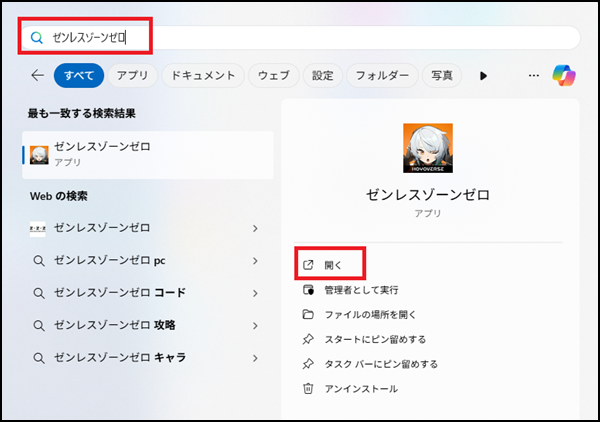Click the small ゼンレスゾーンゼロ app icon in results
The height and width of the screenshot is (422, 600).
(39, 155)
